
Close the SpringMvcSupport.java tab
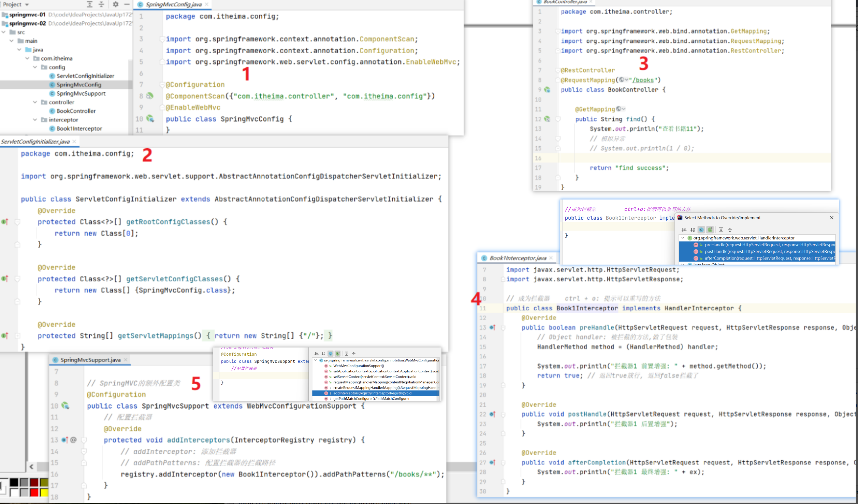(x=126, y=360)
